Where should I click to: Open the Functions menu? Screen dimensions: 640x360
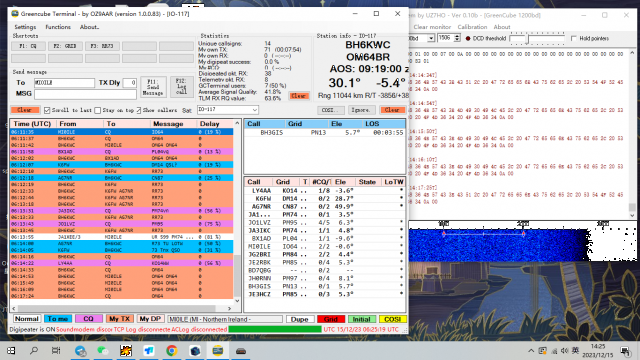58,27
